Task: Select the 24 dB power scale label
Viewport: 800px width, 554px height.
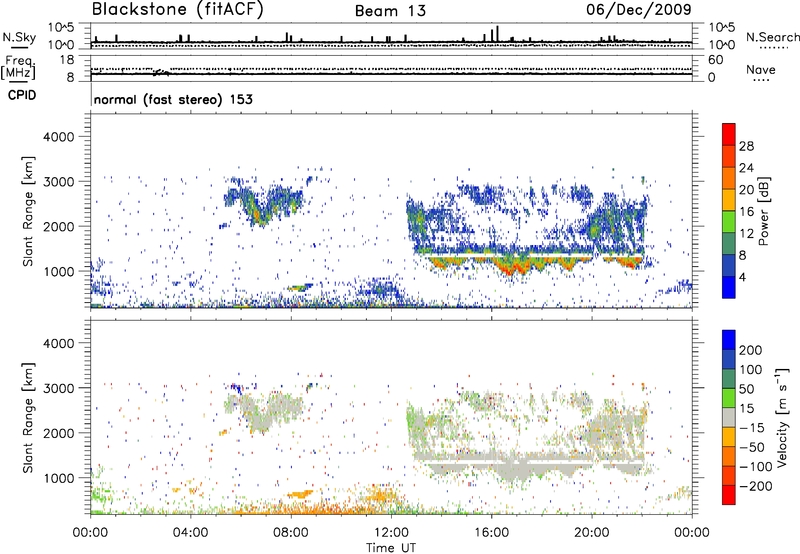Action: pyautogui.click(x=746, y=168)
